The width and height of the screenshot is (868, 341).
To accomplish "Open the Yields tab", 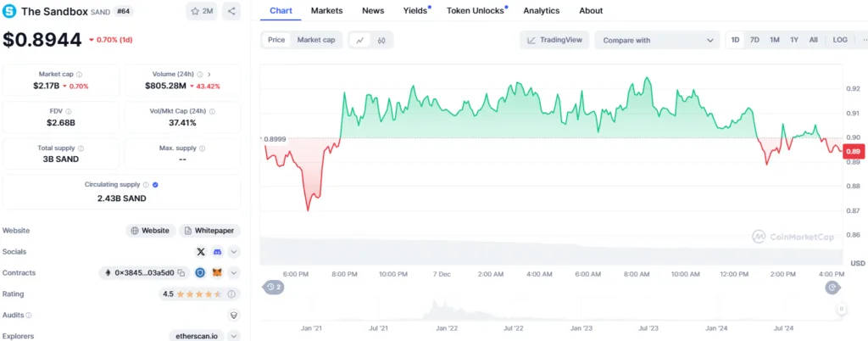I will coord(415,10).
